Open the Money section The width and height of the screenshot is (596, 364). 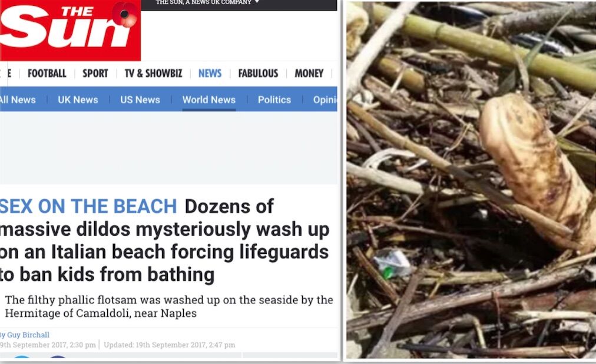coord(309,73)
